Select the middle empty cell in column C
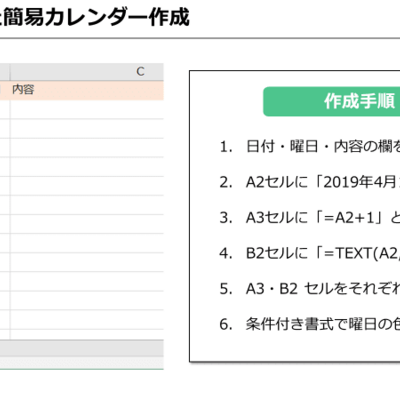 pos(87,224)
